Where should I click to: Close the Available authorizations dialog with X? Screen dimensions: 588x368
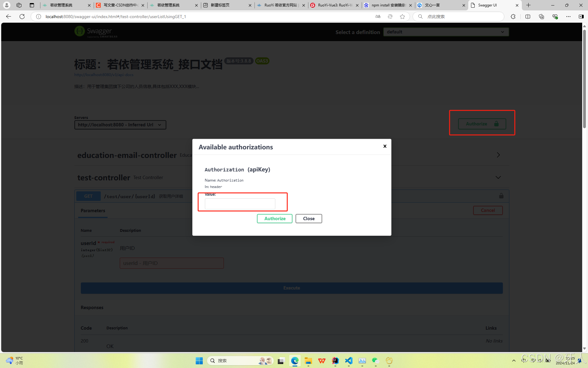[385, 146]
